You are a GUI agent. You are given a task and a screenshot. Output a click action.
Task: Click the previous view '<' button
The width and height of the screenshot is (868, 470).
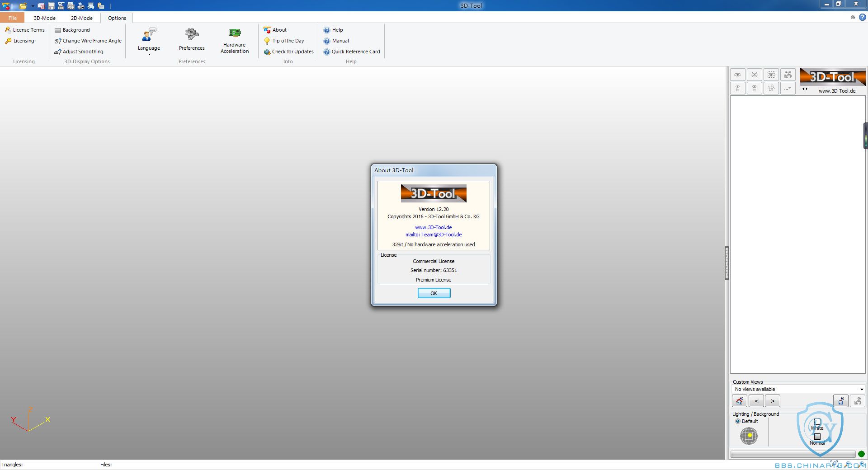click(x=756, y=401)
